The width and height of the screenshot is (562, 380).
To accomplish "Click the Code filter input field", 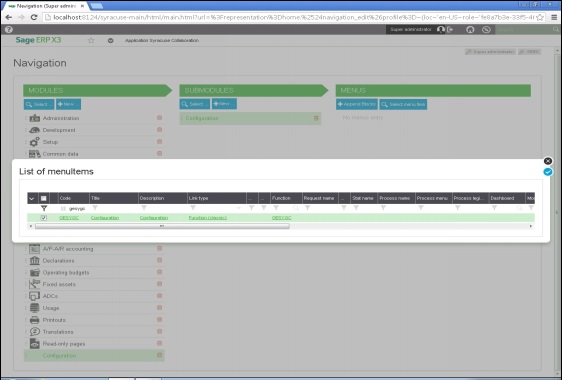I will (77, 208).
